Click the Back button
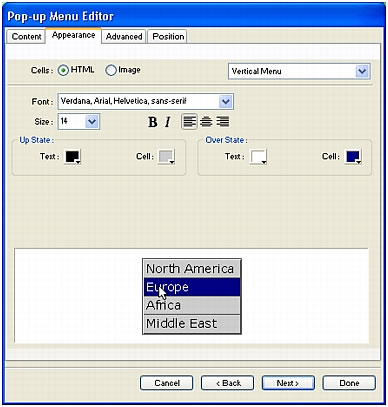The width and height of the screenshot is (388, 407). click(227, 383)
